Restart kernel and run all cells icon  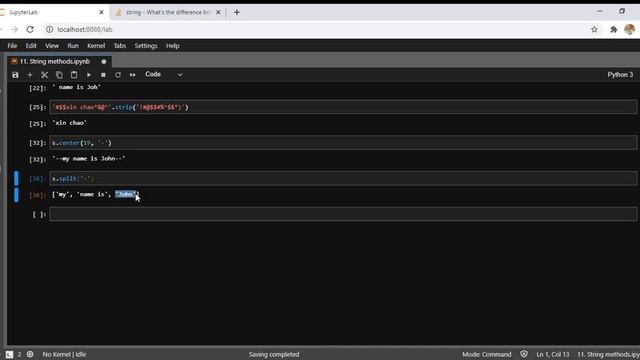click(x=133, y=75)
